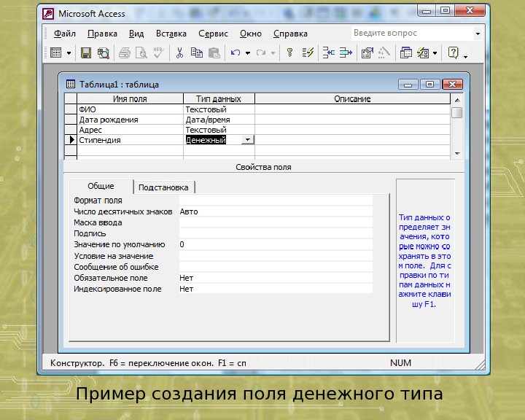525x420 pixels.
Task: Click the New Object icon
Action: click(423, 53)
